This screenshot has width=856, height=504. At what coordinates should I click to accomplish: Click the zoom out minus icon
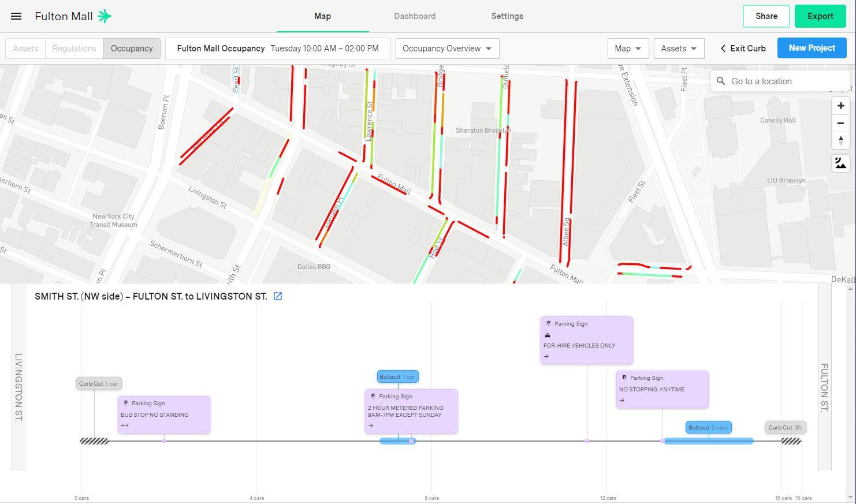click(x=840, y=123)
